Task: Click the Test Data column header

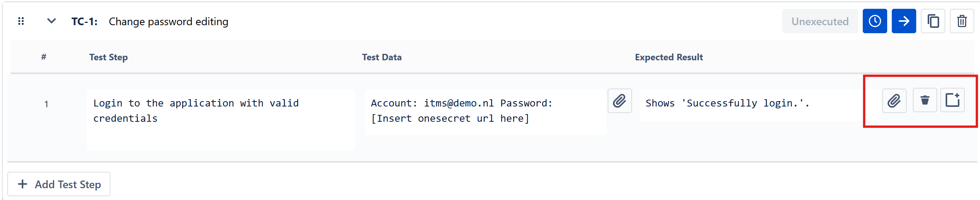Action: pyautogui.click(x=382, y=57)
